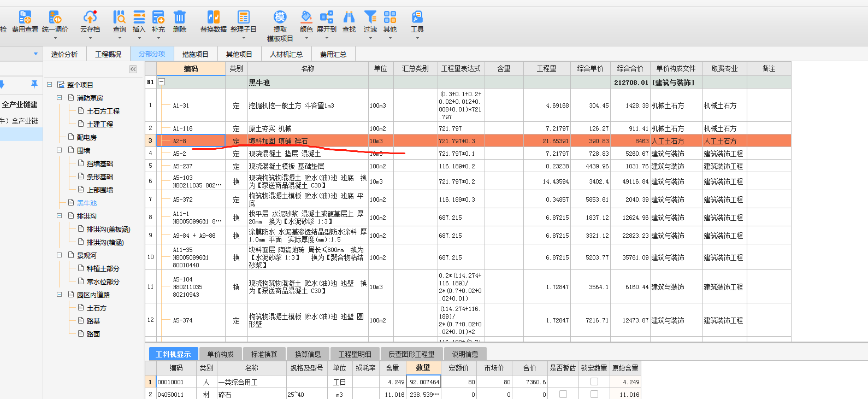Click the 替换数据 replace data icon

[214, 17]
